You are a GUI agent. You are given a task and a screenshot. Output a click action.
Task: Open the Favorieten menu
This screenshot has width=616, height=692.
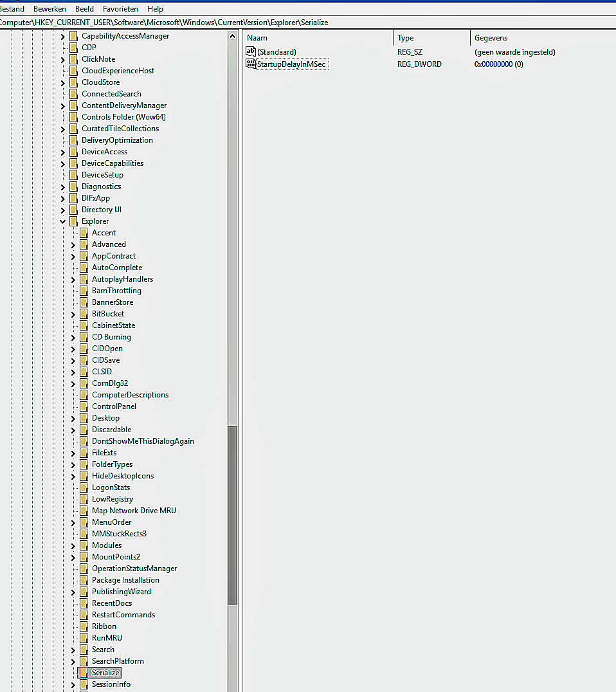pyautogui.click(x=120, y=9)
